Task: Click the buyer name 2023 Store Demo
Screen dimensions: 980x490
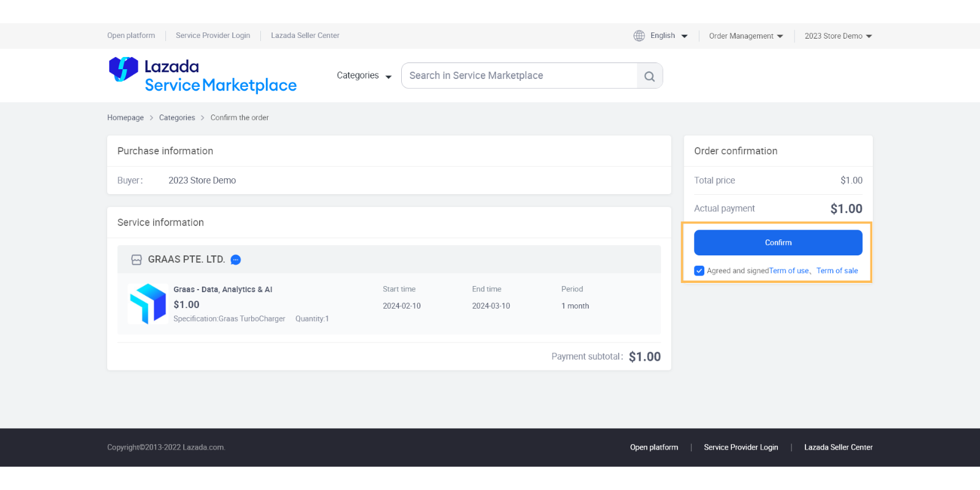Action: tap(202, 181)
